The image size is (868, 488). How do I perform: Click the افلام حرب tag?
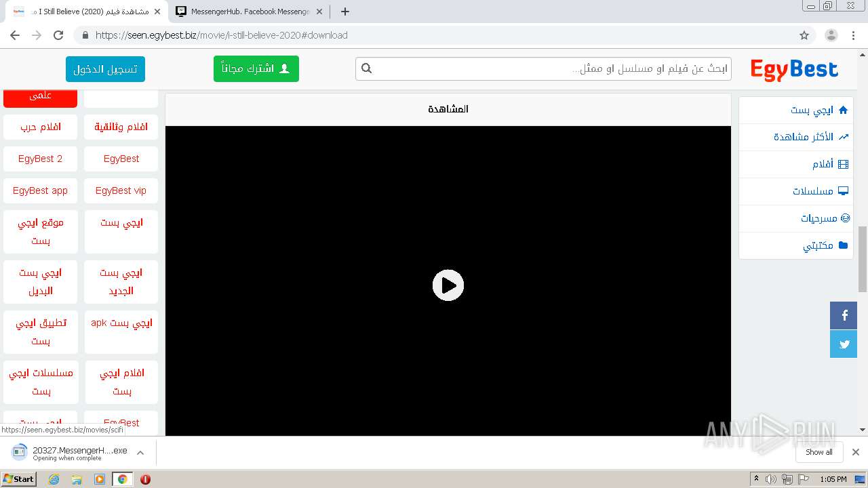40,127
